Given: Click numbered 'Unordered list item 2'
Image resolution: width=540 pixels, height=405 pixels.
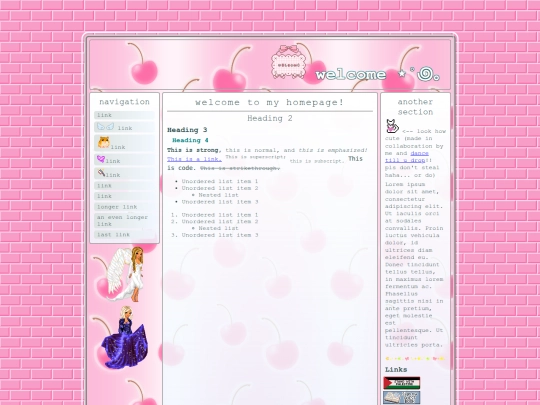Looking at the screenshot, I should tap(220, 221).
